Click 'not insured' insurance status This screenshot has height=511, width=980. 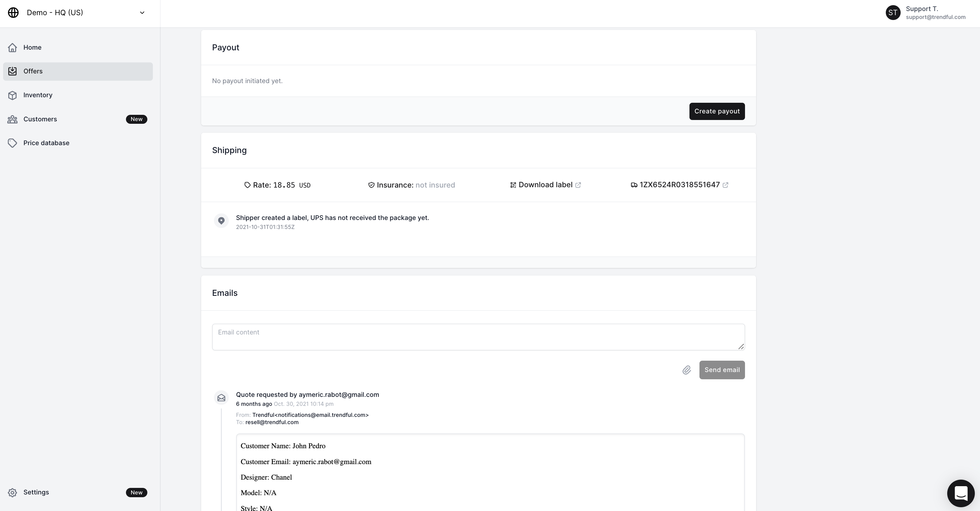point(435,185)
